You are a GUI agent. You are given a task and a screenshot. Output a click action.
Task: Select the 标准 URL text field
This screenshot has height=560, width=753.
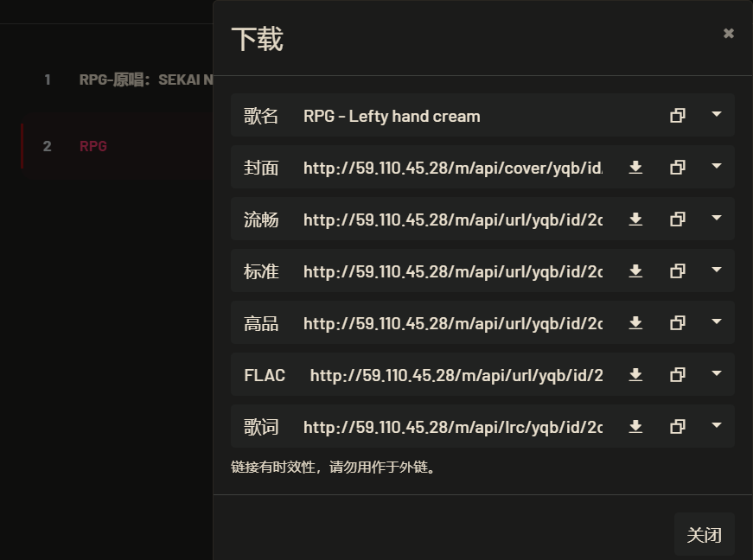[x=452, y=271]
